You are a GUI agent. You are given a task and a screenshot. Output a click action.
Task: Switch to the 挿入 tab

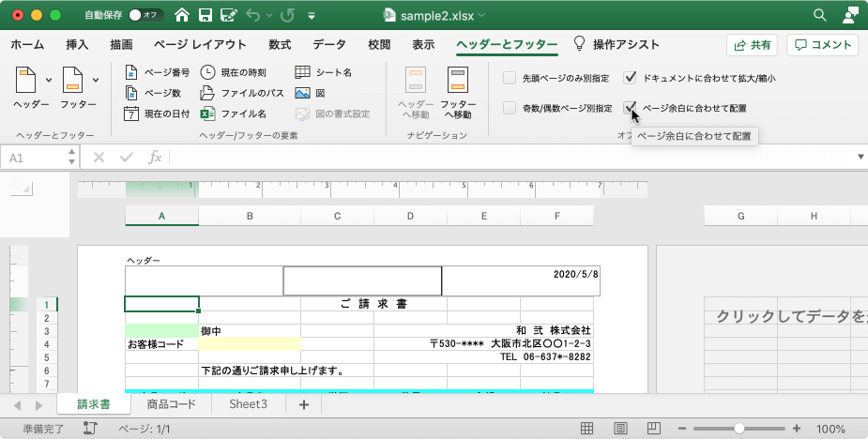pyautogui.click(x=77, y=45)
